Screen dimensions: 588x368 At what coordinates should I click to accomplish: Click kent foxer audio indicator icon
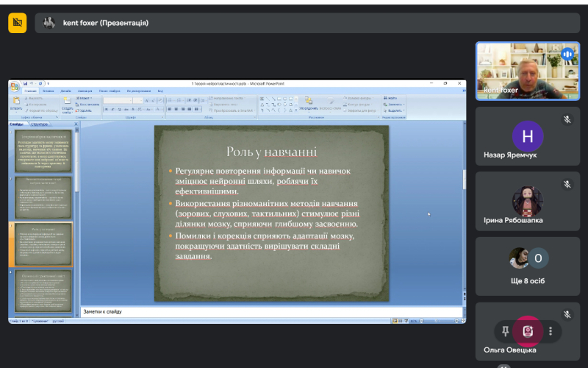[567, 54]
